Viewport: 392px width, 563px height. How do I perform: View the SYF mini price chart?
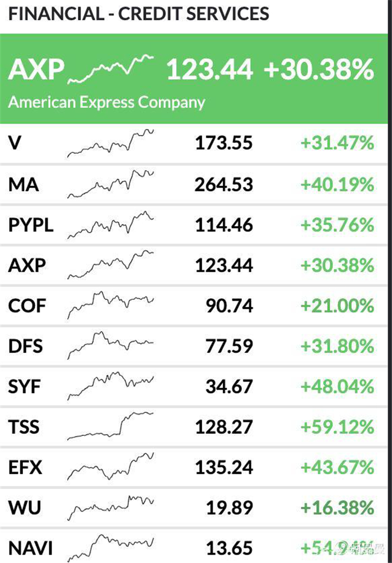110,386
